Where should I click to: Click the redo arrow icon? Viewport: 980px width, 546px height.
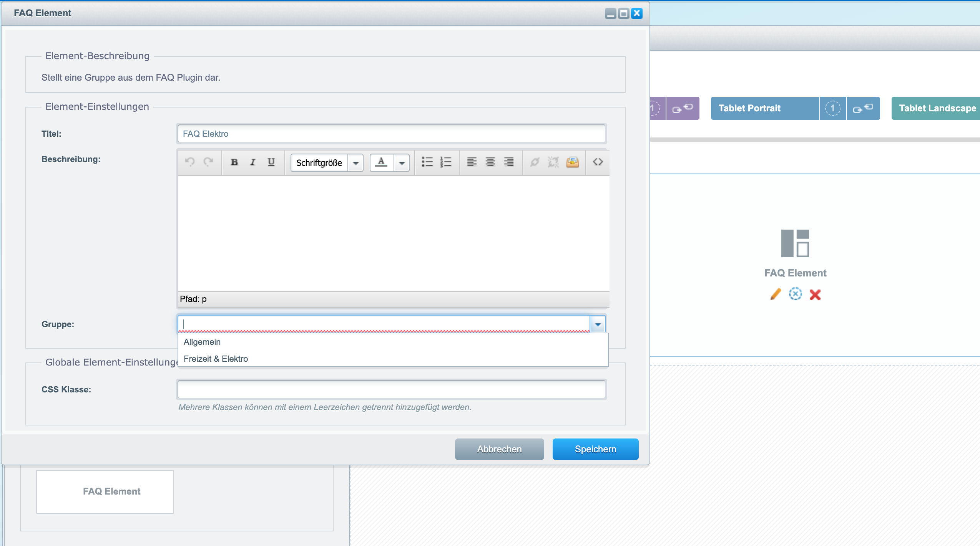(209, 162)
